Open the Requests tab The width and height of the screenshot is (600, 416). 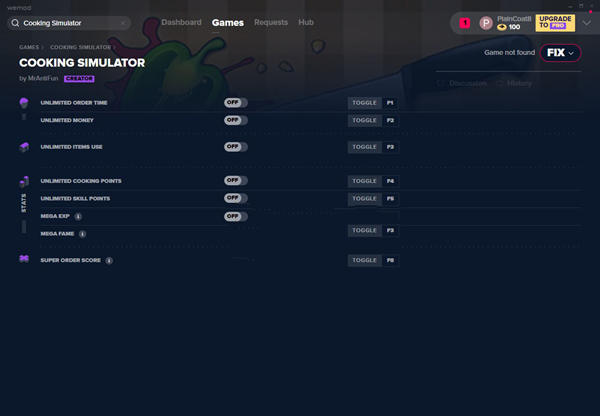(271, 22)
